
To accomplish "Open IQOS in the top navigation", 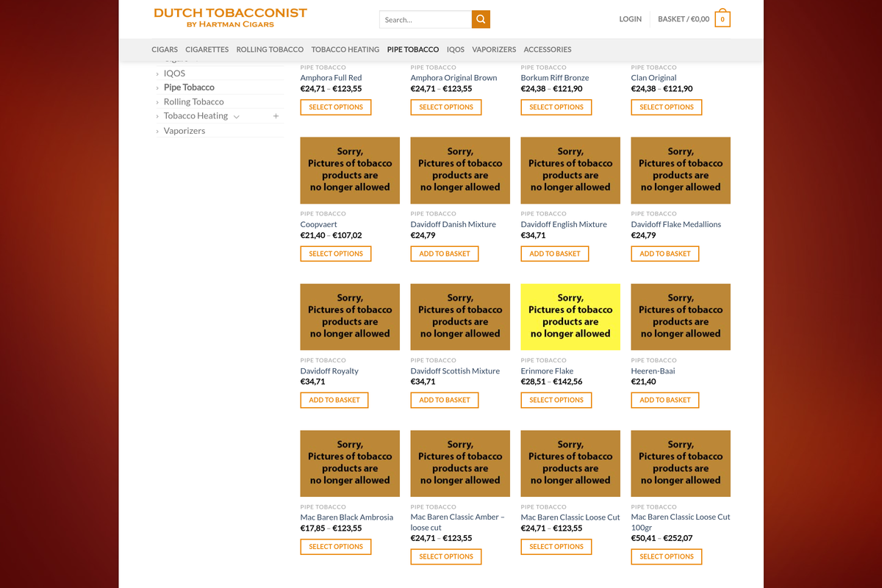I will [456, 49].
